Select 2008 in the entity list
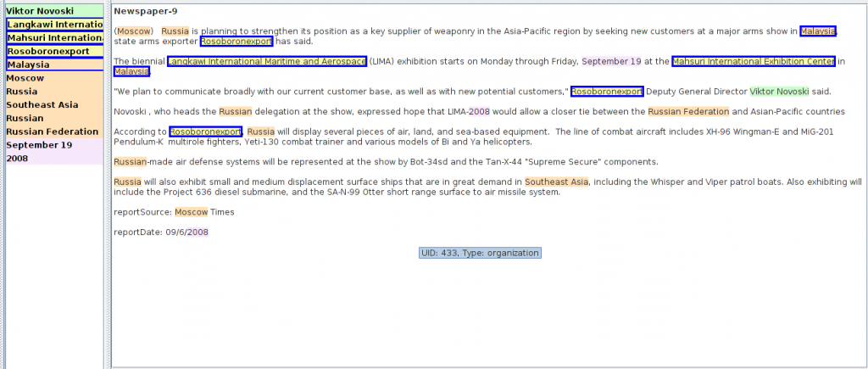Viewport: 868px width, 369px height. (54, 159)
